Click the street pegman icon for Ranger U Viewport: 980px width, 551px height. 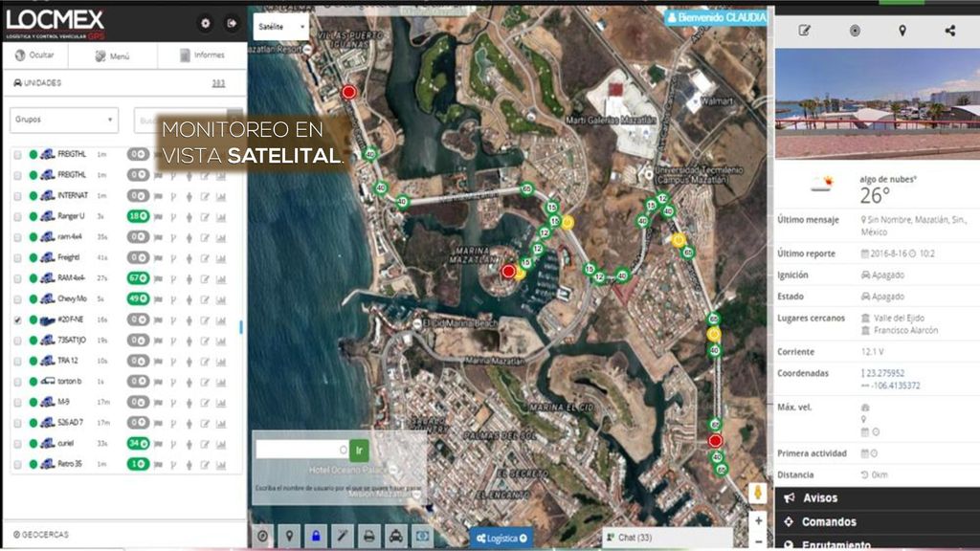(x=189, y=217)
